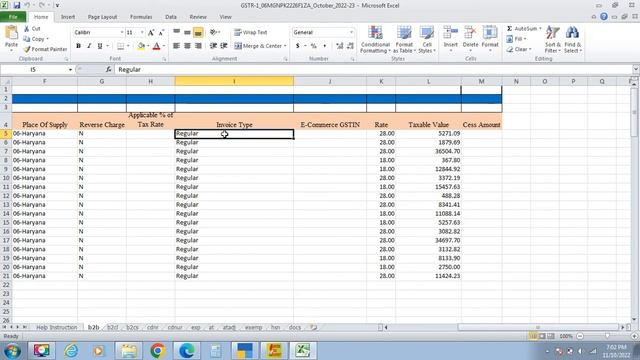Image resolution: width=640 pixels, height=360 pixels.
Task: Click the Format cells icon
Action: tap(490, 33)
